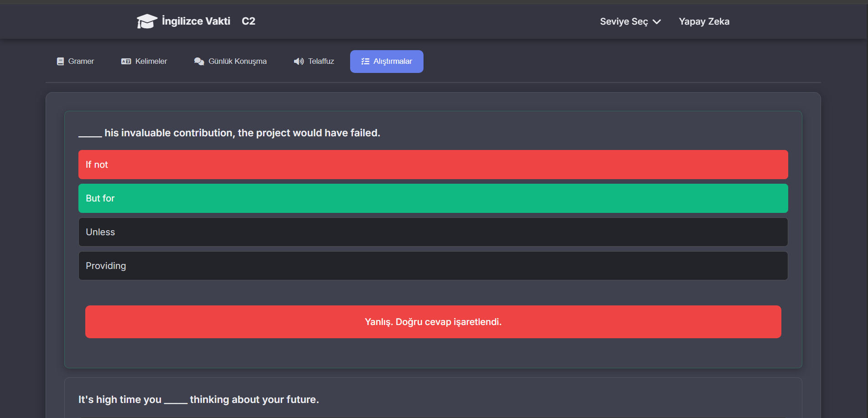Select the Alıştırmalar tab

(x=387, y=62)
